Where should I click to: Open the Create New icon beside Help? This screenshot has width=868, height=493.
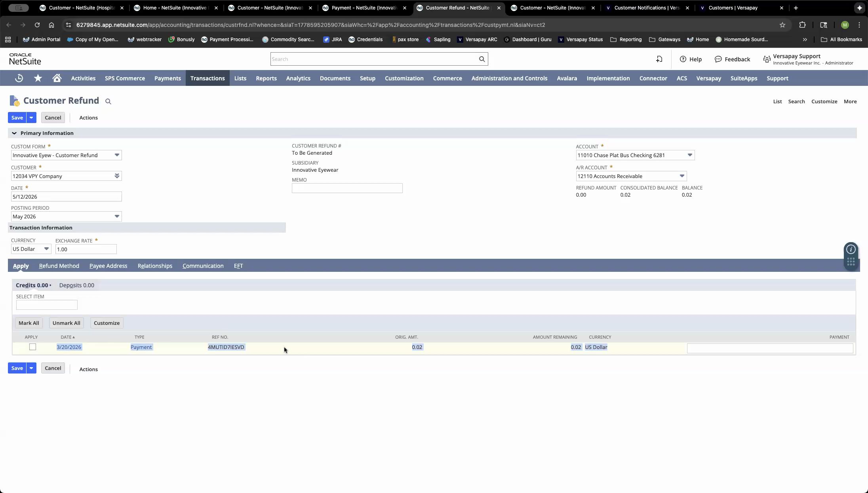[659, 59]
